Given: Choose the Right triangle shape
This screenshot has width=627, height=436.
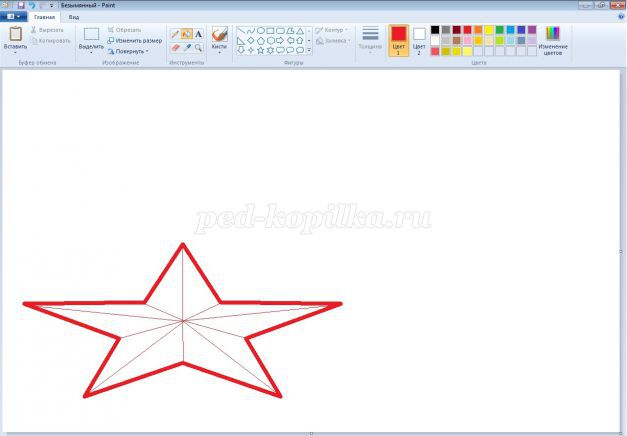Looking at the screenshot, I should click(241, 40).
